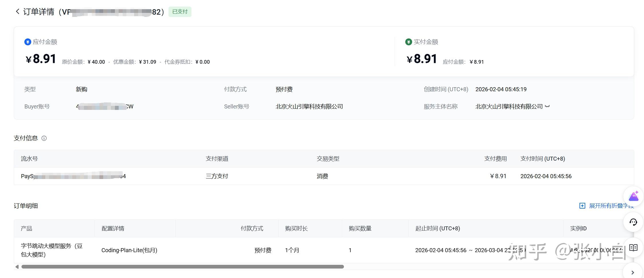Click the 订单明细 section heading

[x=26, y=206]
